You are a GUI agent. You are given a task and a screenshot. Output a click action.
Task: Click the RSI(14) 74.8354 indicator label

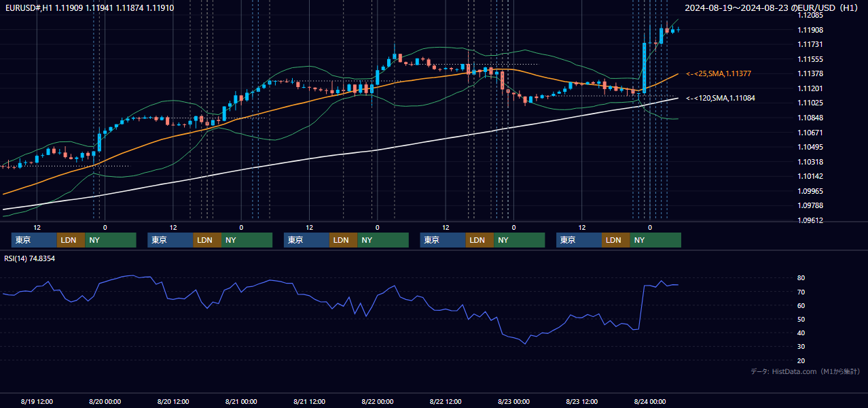coord(29,258)
